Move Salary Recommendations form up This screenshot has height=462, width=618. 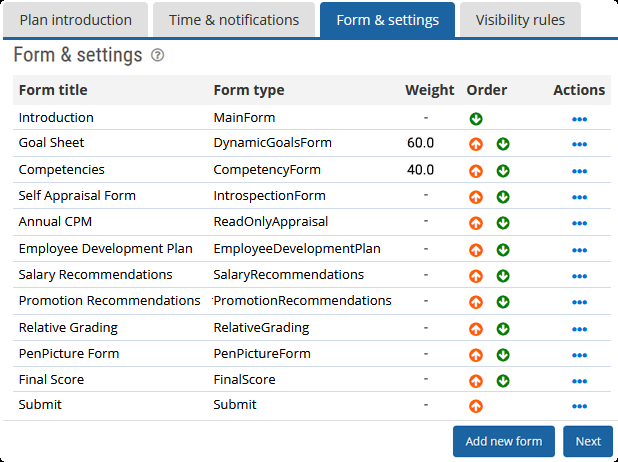coord(476,276)
